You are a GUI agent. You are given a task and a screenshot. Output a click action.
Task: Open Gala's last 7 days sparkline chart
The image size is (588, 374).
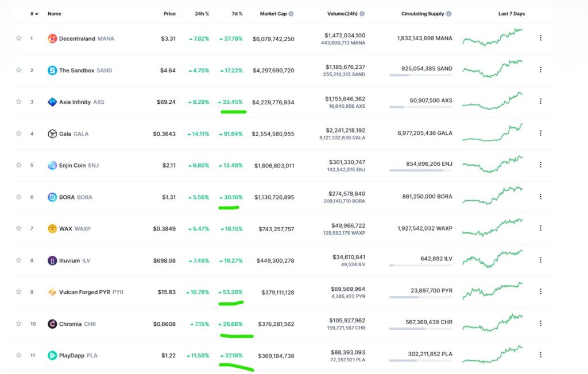[493, 133]
